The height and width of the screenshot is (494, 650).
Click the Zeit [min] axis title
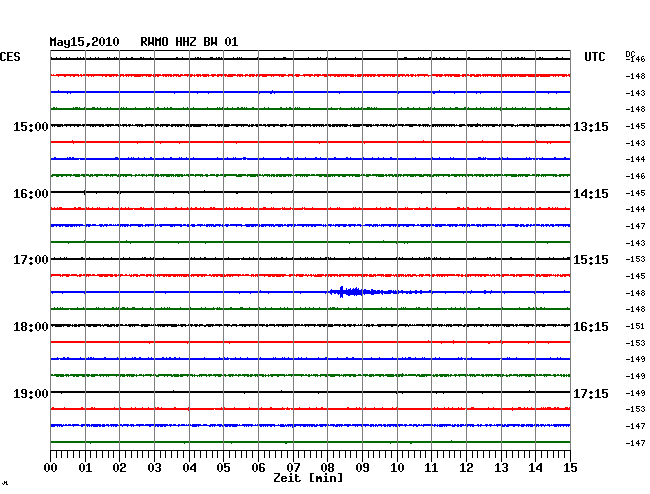[308, 478]
